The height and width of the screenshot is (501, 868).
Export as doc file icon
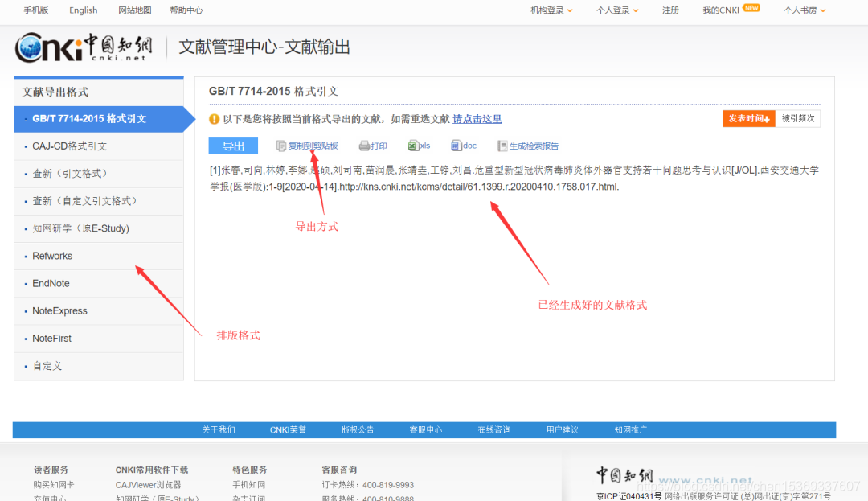coord(456,146)
